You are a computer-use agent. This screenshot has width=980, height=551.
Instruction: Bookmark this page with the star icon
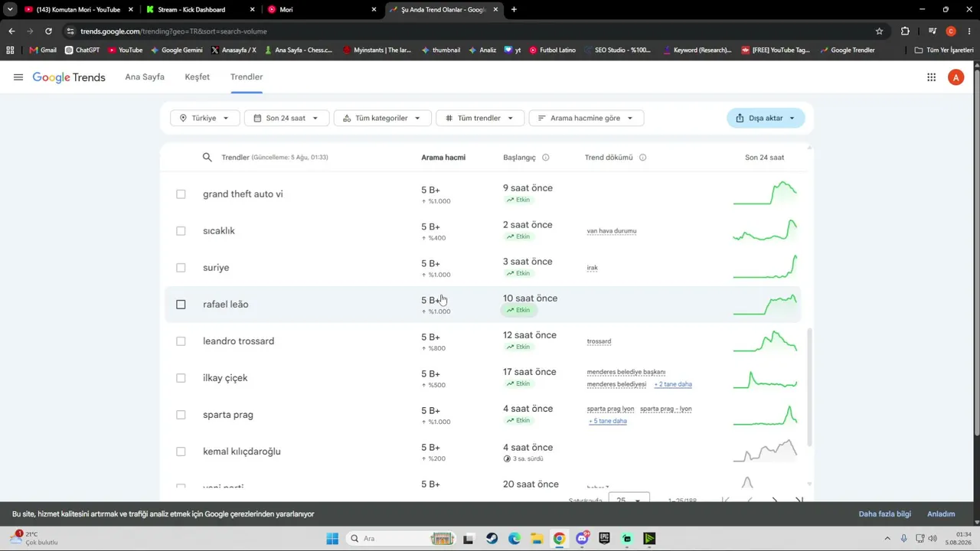tap(879, 31)
